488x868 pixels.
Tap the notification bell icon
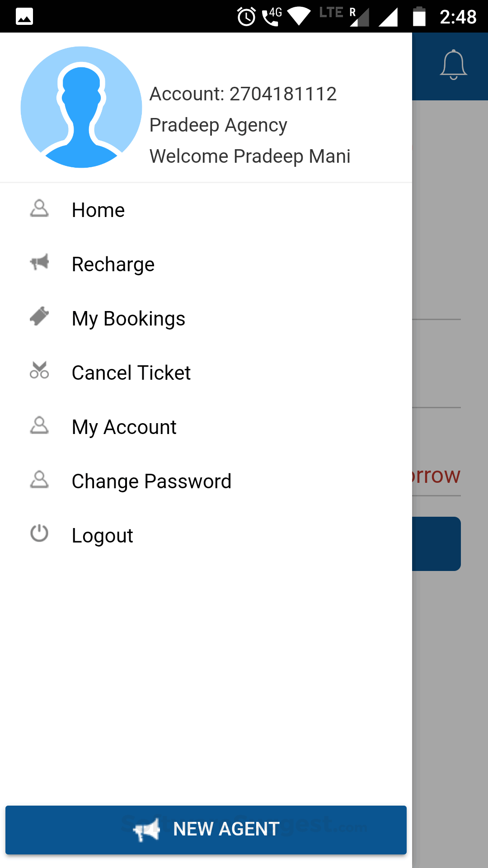click(453, 65)
